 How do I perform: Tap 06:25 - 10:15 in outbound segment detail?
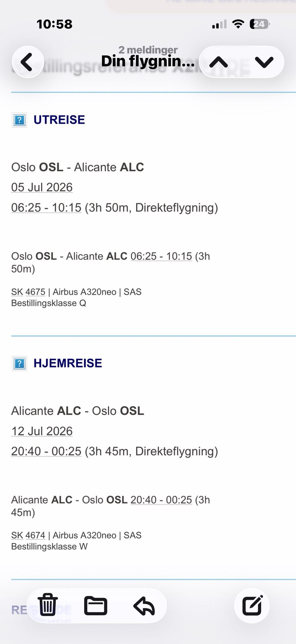(161, 256)
